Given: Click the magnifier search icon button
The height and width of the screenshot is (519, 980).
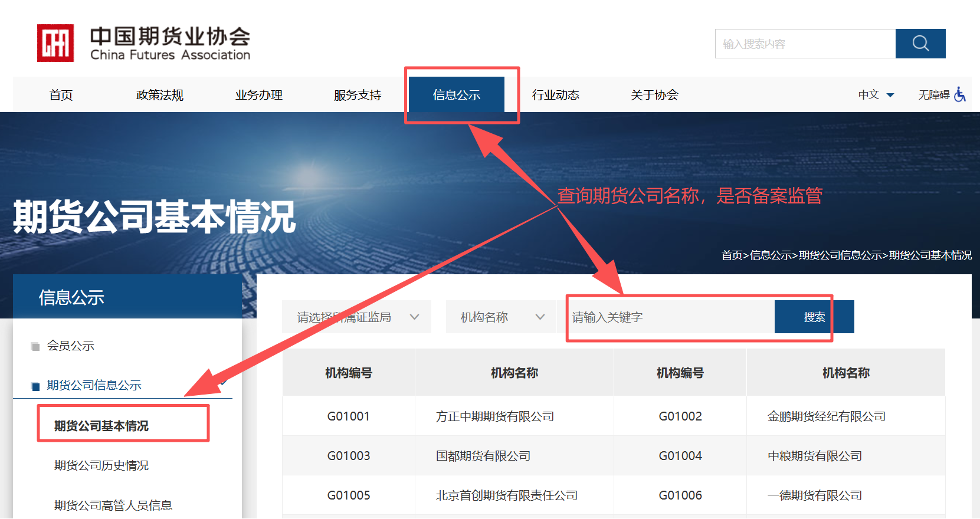Looking at the screenshot, I should pos(920,44).
